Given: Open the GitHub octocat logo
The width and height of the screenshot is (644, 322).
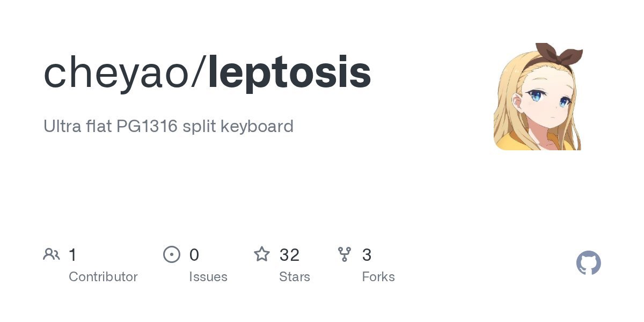Looking at the screenshot, I should pyautogui.click(x=588, y=264).
